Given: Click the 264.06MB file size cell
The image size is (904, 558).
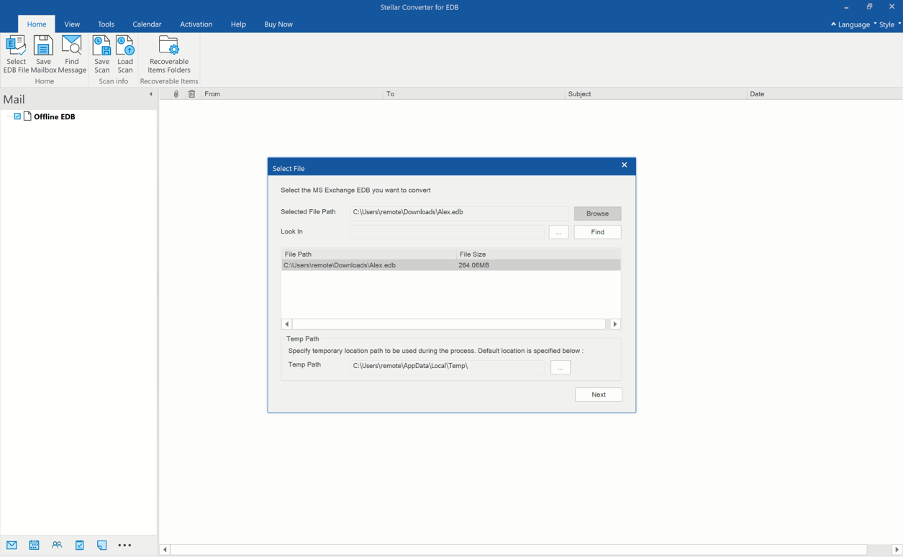Looking at the screenshot, I should [x=474, y=265].
